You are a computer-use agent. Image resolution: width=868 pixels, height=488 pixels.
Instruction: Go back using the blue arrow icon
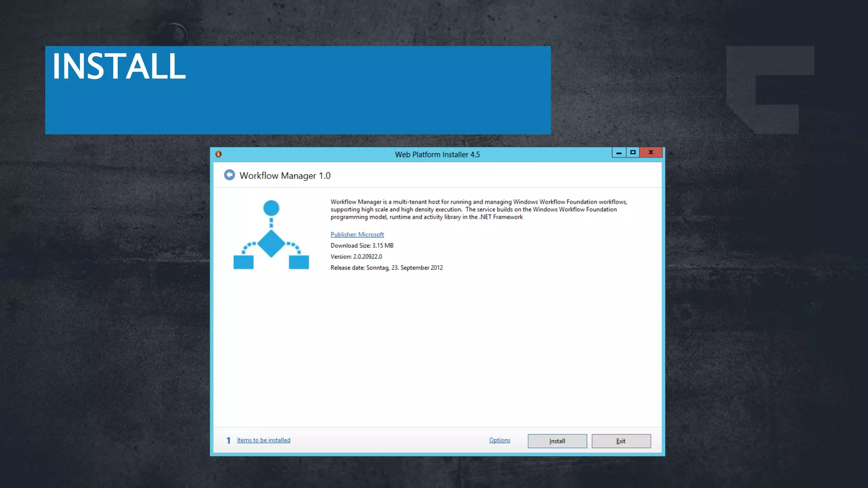pos(229,175)
